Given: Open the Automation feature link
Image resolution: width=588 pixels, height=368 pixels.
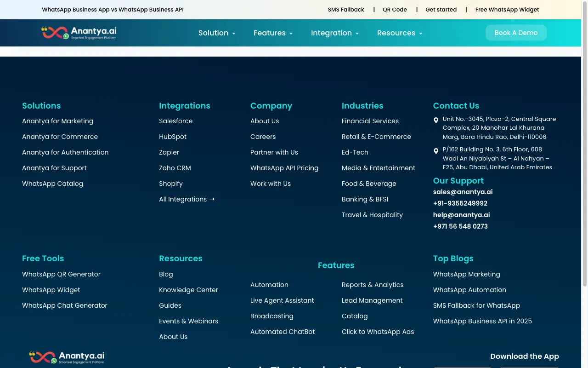Looking at the screenshot, I should click(x=269, y=285).
